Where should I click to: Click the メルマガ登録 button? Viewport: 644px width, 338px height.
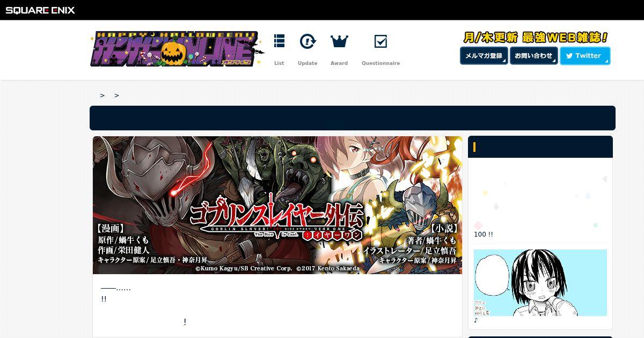pyautogui.click(x=484, y=56)
